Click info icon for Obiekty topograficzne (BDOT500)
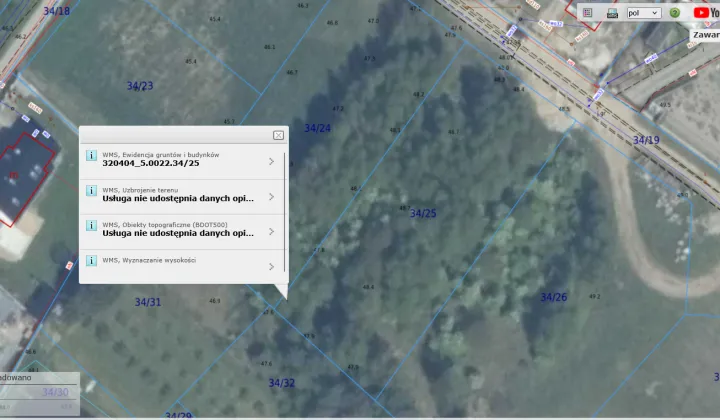 (x=91, y=225)
